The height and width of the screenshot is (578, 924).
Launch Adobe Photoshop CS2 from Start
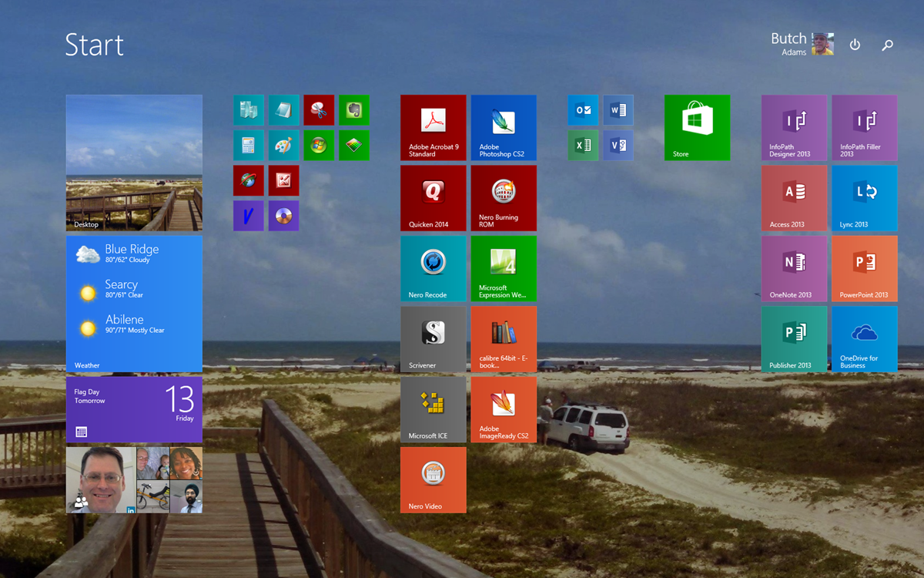click(x=504, y=128)
